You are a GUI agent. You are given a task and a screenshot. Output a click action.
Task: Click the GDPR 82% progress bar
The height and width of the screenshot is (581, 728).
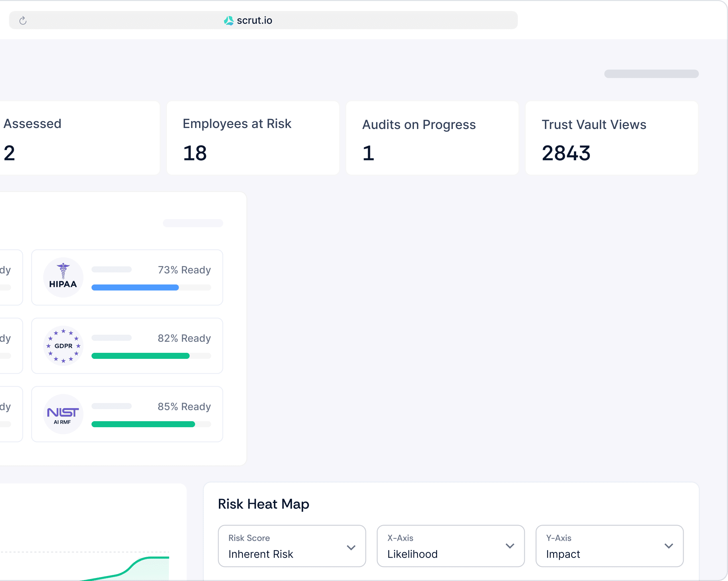pyautogui.click(x=151, y=356)
